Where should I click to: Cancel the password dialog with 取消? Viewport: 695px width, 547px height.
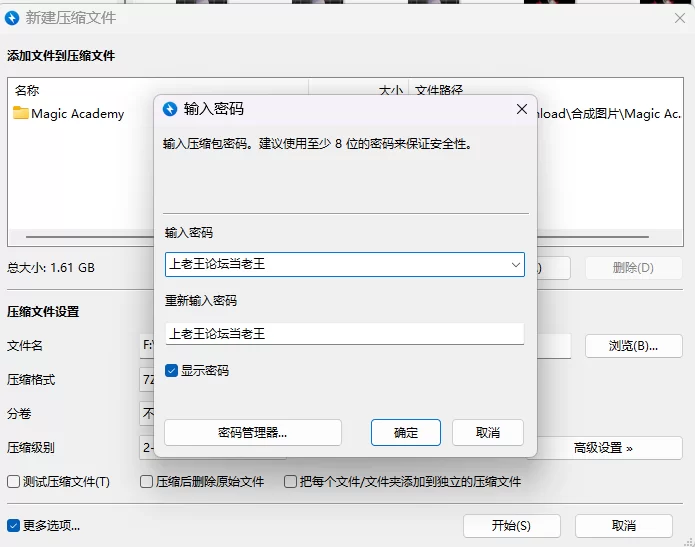[488, 432]
